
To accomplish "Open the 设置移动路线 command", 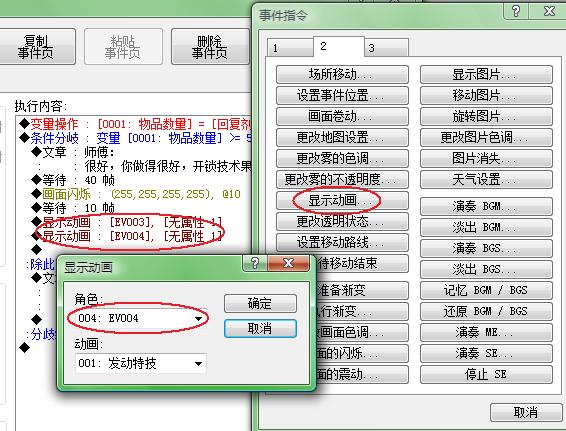I will coord(342,242).
